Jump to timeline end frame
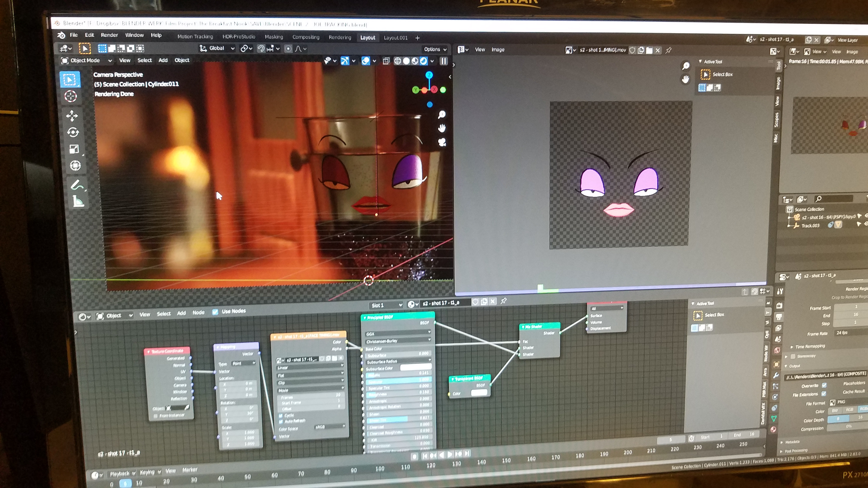Screen dimensions: 868x488 click(x=467, y=453)
